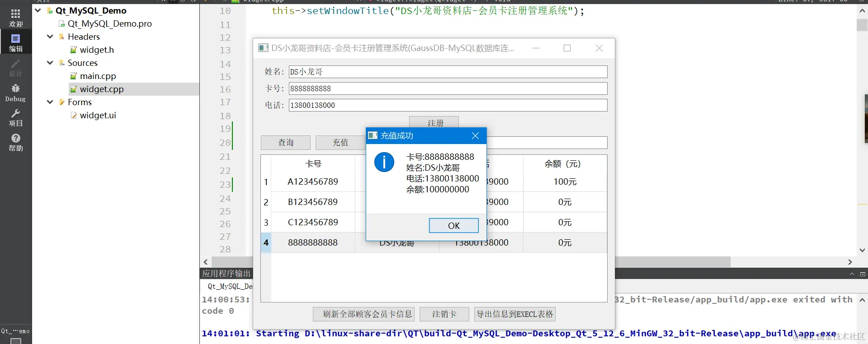Click the 注册 register button
This screenshot has height=344, width=868.
(x=434, y=122)
